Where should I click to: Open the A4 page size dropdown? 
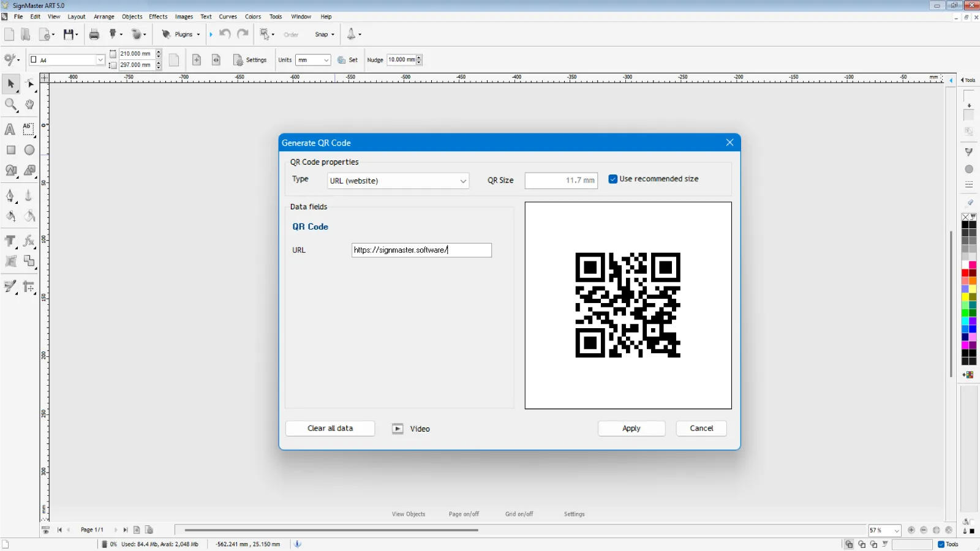67,60
